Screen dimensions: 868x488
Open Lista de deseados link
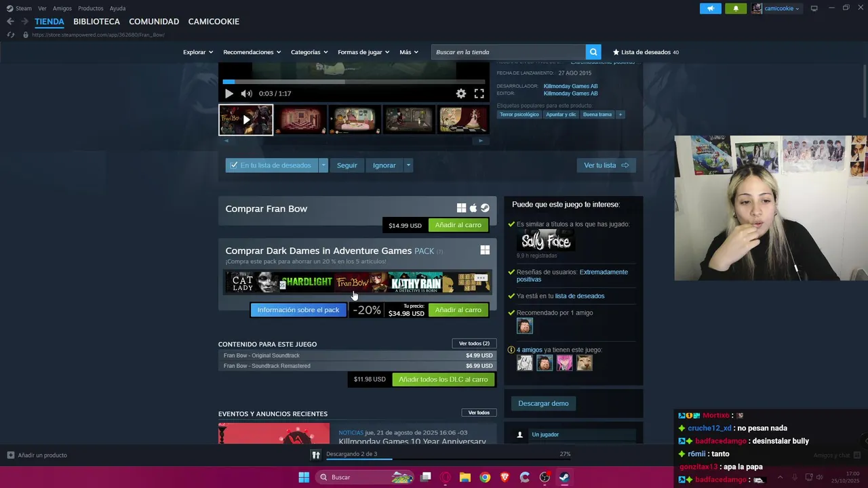pos(646,52)
